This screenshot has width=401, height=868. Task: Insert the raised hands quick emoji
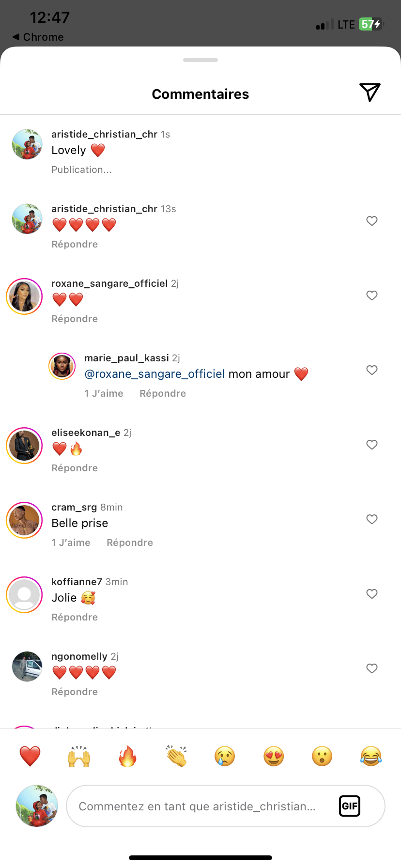pyautogui.click(x=79, y=756)
